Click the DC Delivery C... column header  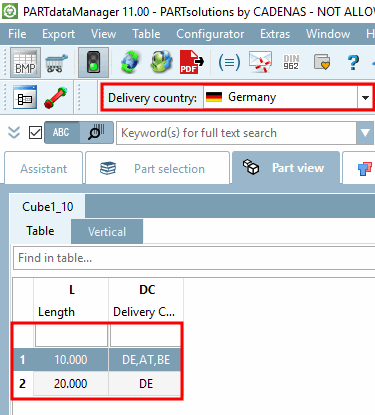pos(146,301)
